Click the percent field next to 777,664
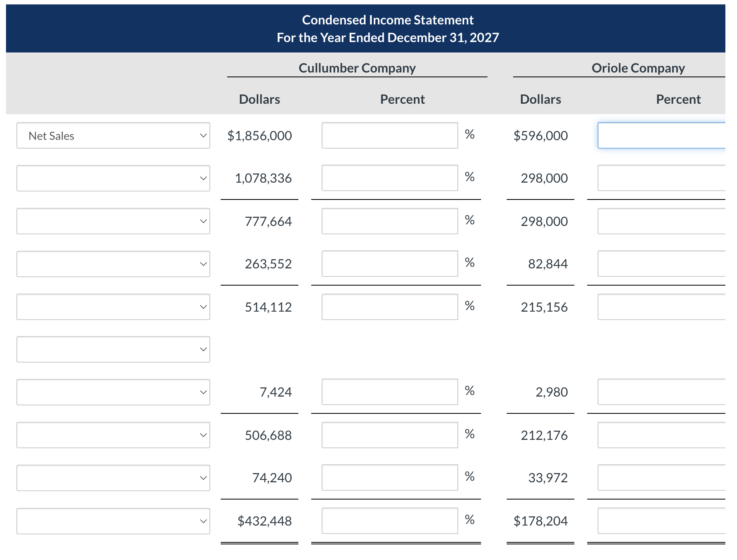This screenshot has height=560, width=737. (x=389, y=221)
